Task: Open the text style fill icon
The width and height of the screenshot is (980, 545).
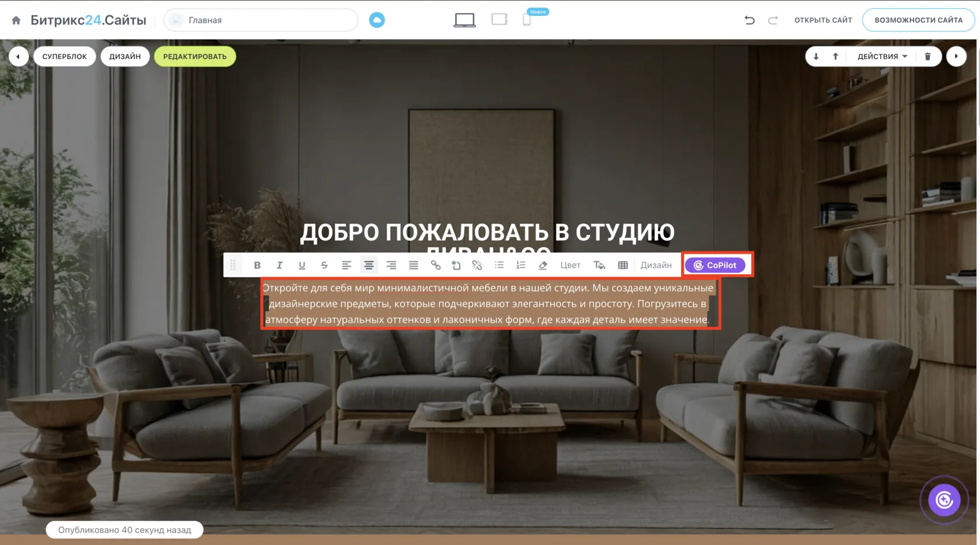Action: [x=600, y=265]
